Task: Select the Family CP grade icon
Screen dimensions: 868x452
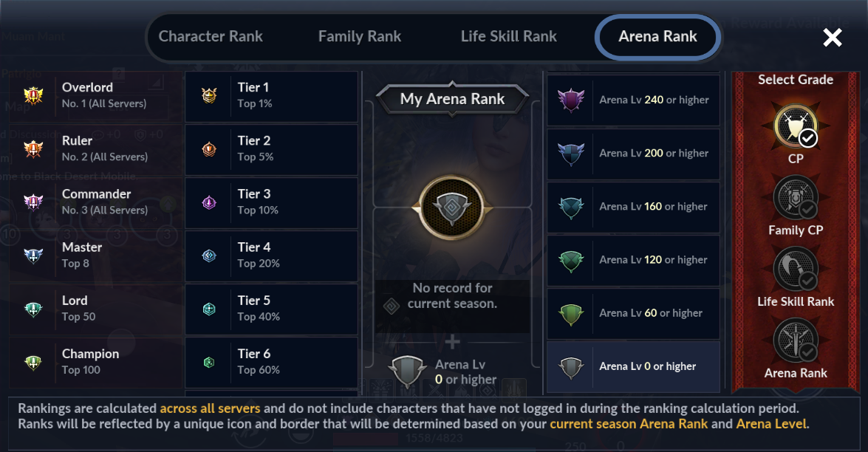Action: (x=796, y=197)
